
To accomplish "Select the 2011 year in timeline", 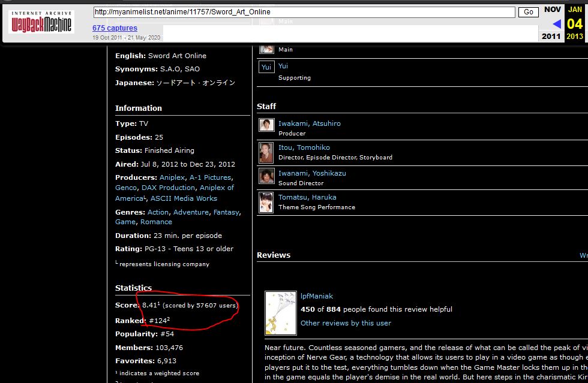I will click(551, 37).
